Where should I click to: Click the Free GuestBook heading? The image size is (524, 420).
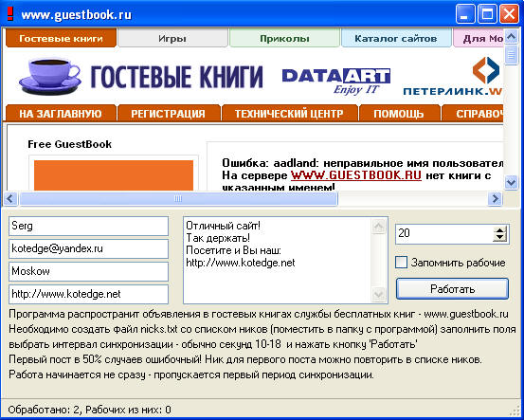69,144
